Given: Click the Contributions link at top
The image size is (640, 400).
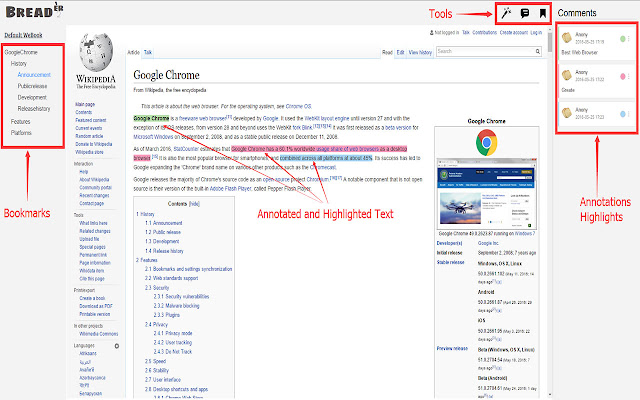Looking at the screenshot, I should point(484,32).
